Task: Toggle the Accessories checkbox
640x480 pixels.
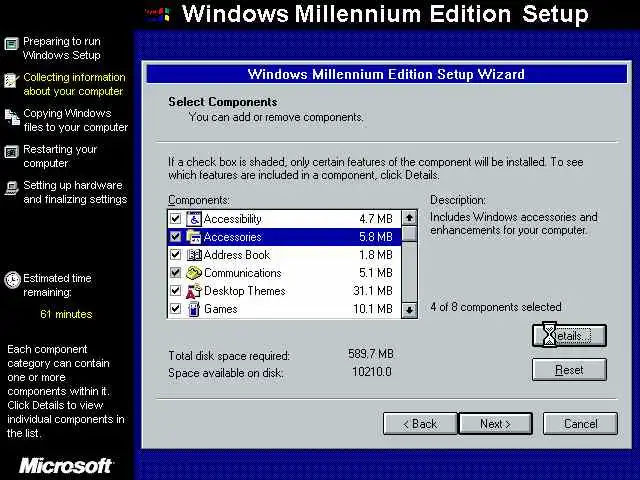Action: 176,237
